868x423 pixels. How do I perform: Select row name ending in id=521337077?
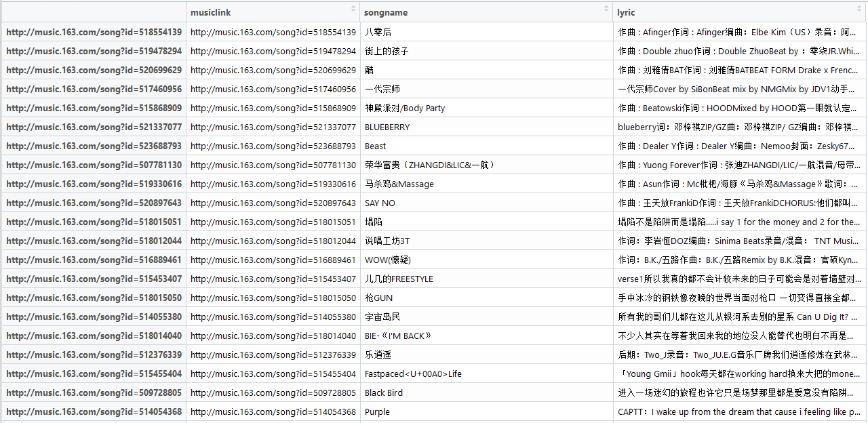click(94, 127)
